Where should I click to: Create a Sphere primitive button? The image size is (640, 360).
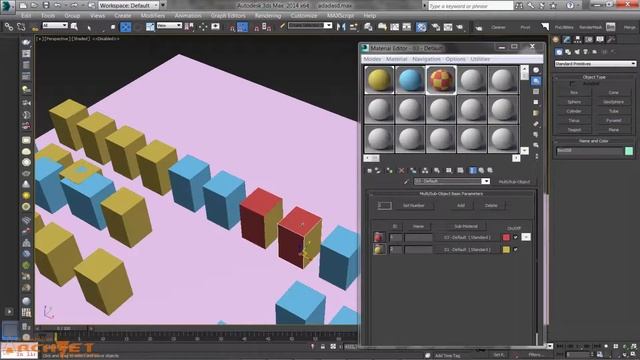coord(574,102)
